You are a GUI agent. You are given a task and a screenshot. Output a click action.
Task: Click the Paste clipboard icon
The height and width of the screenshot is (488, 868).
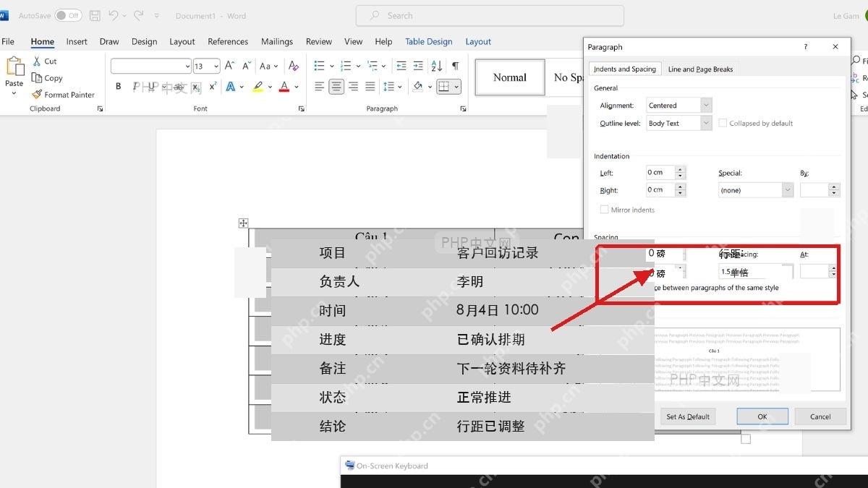pos(14,67)
